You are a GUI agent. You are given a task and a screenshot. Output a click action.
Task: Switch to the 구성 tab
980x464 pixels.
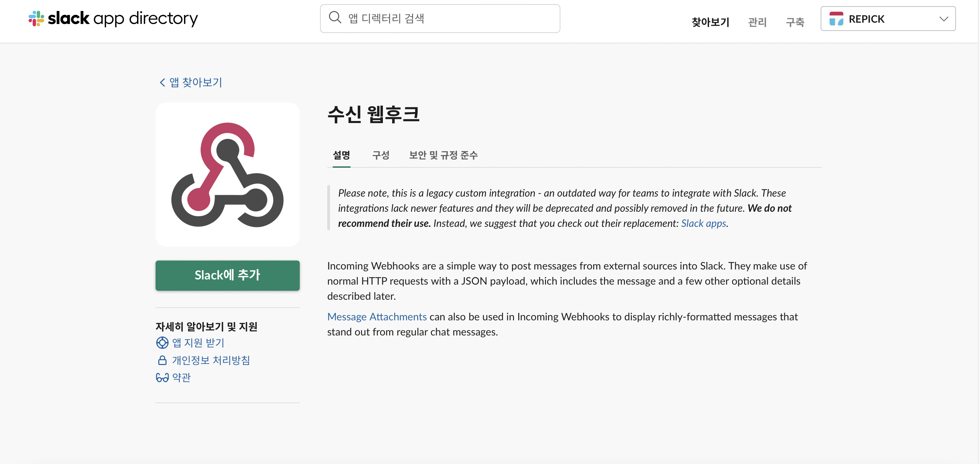[x=380, y=155]
